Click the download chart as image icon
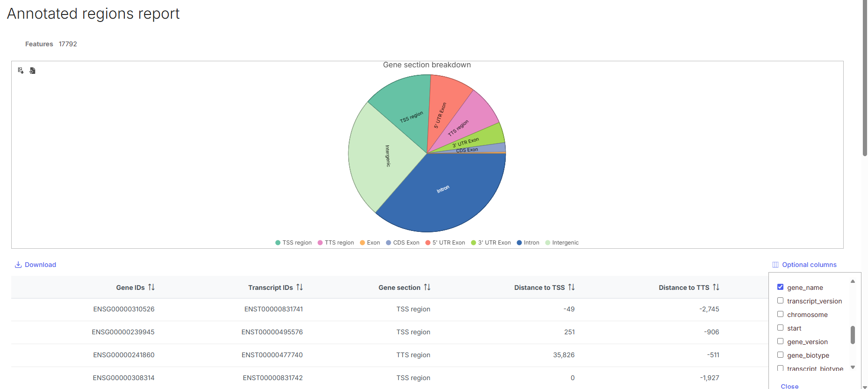Screen dimensions: 868x389 click(21, 71)
